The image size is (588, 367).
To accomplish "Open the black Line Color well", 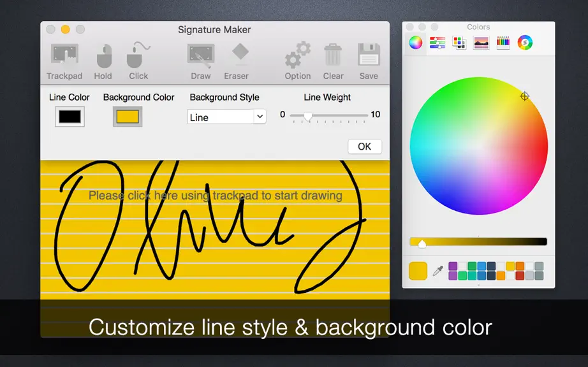I will pos(70,117).
